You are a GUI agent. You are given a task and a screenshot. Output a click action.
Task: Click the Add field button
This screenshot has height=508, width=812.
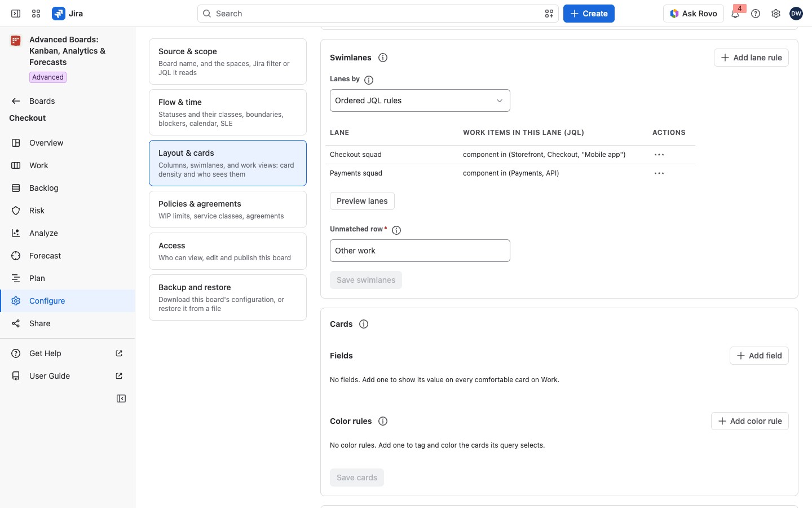coord(759,356)
